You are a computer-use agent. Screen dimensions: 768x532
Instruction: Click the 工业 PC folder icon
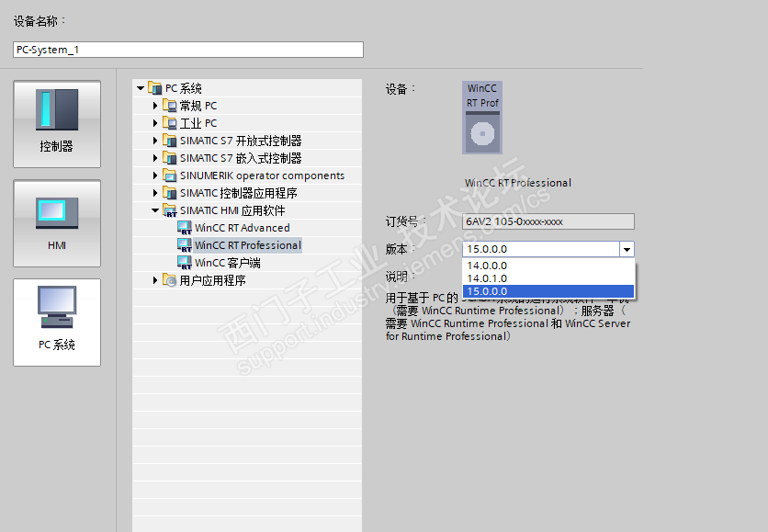[169, 123]
